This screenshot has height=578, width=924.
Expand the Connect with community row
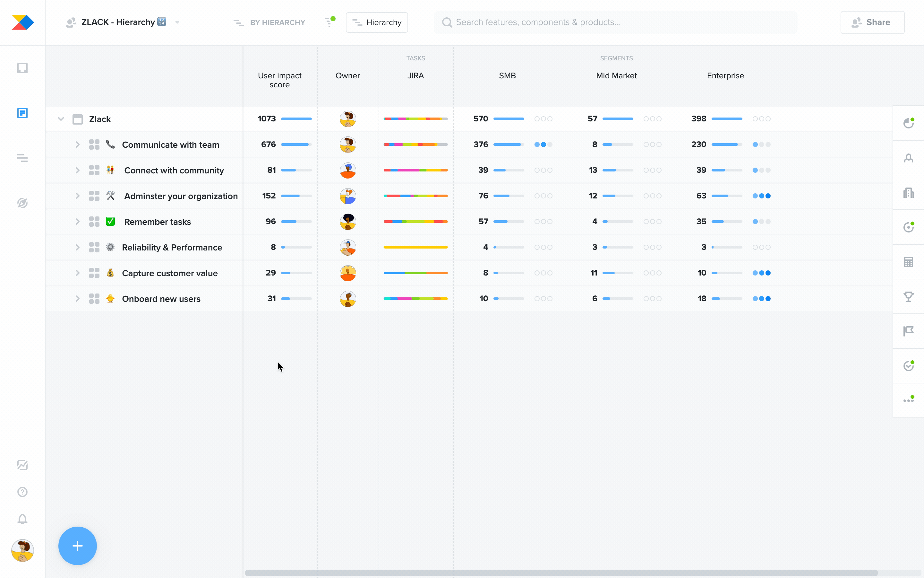77,170
